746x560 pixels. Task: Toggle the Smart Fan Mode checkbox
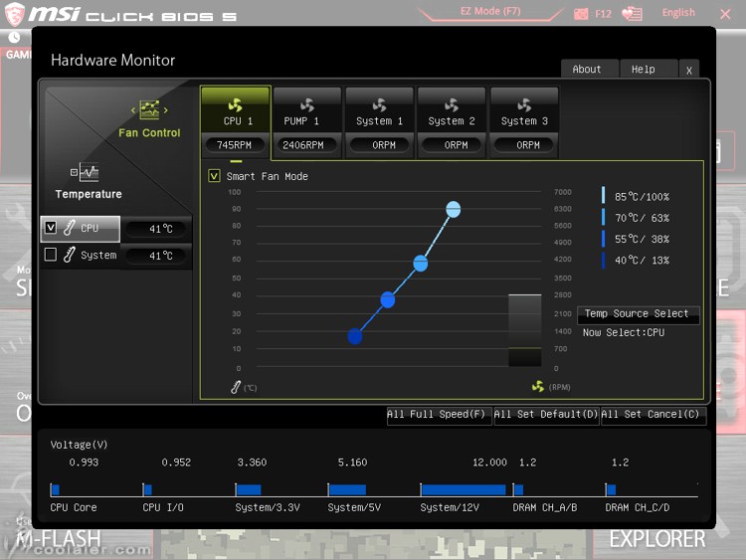click(214, 176)
